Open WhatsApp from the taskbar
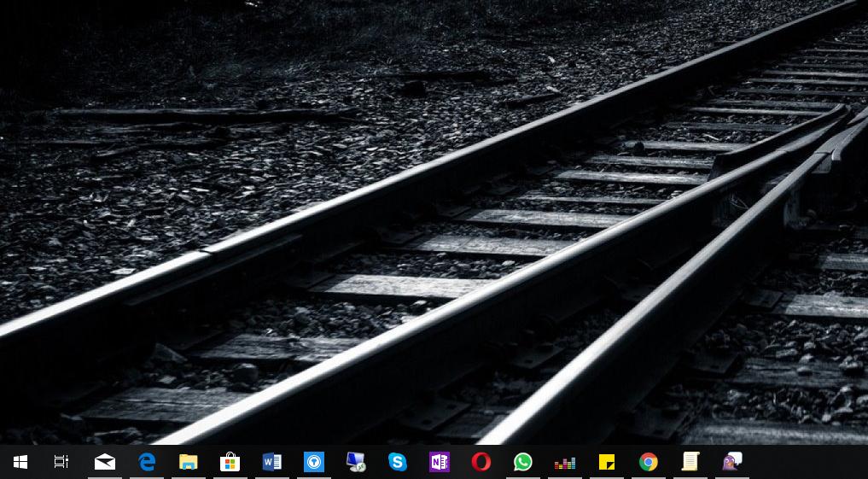The height and width of the screenshot is (479, 868). 522,462
